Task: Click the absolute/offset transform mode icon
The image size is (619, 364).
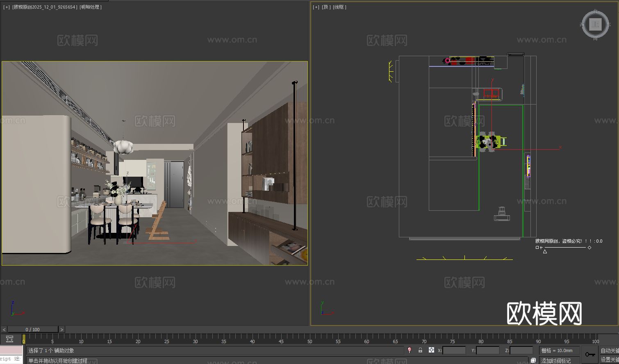Action: (431, 350)
